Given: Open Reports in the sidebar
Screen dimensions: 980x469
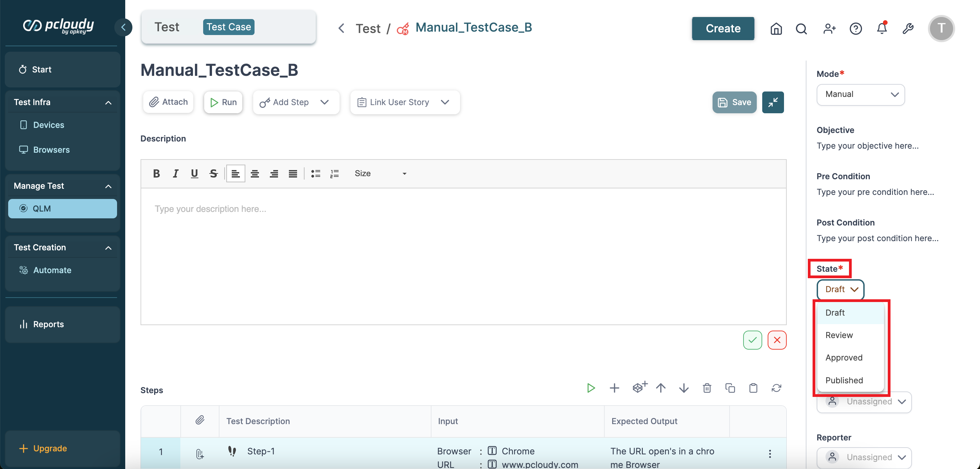Looking at the screenshot, I should 62,324.
